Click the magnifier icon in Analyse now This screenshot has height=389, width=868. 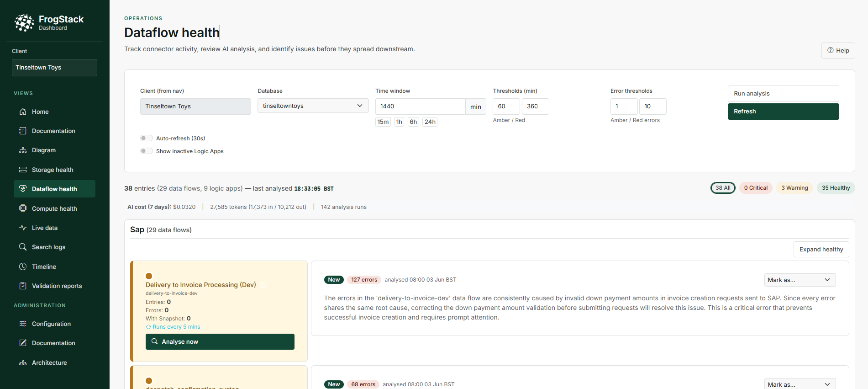[x=155, y=341]
